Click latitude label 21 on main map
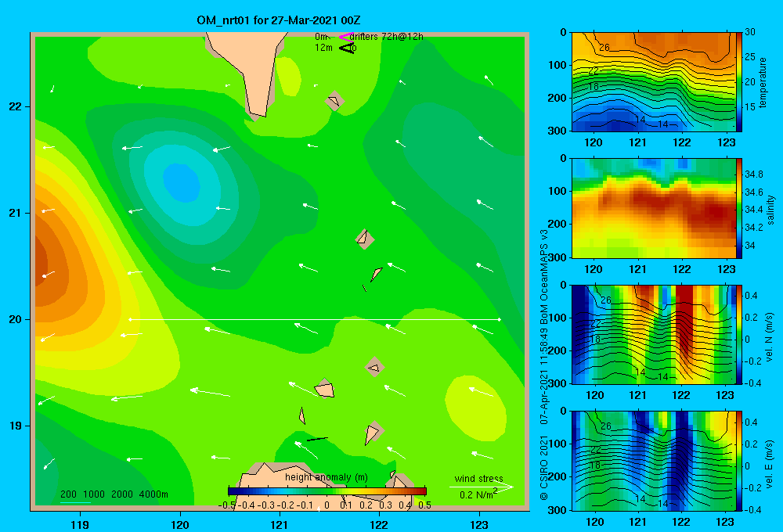 click(16, 213)
